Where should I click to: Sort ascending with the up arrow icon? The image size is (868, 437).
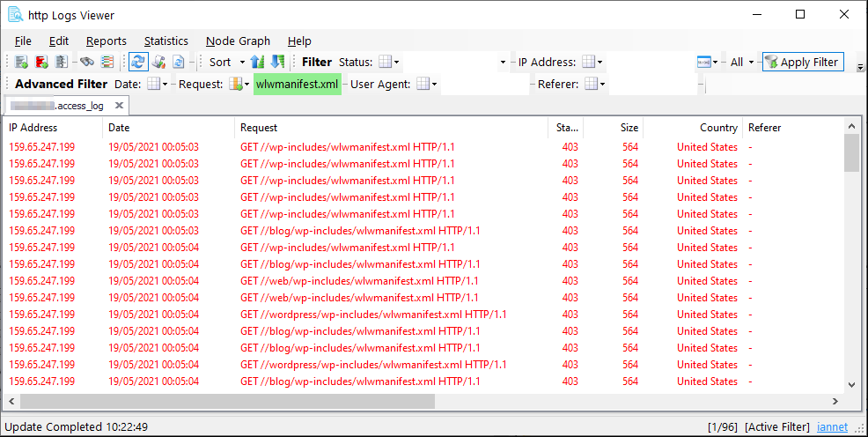pos(258,63)
